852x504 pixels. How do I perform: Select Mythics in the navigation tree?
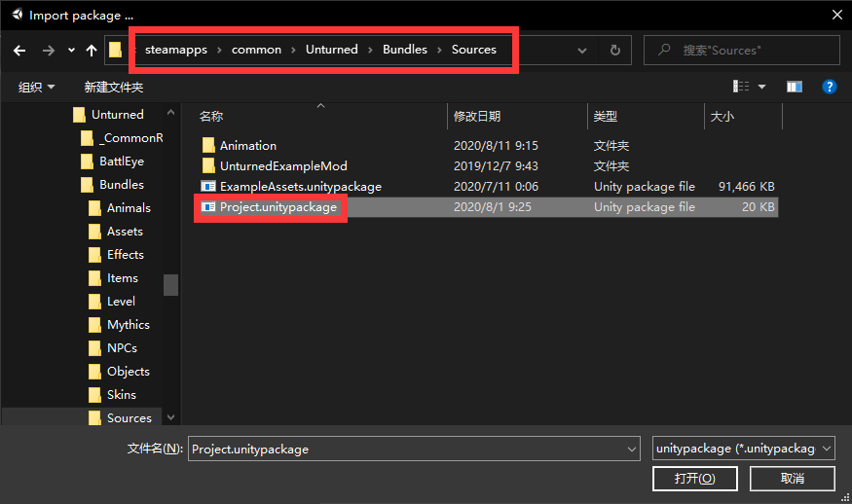point(129,325)
